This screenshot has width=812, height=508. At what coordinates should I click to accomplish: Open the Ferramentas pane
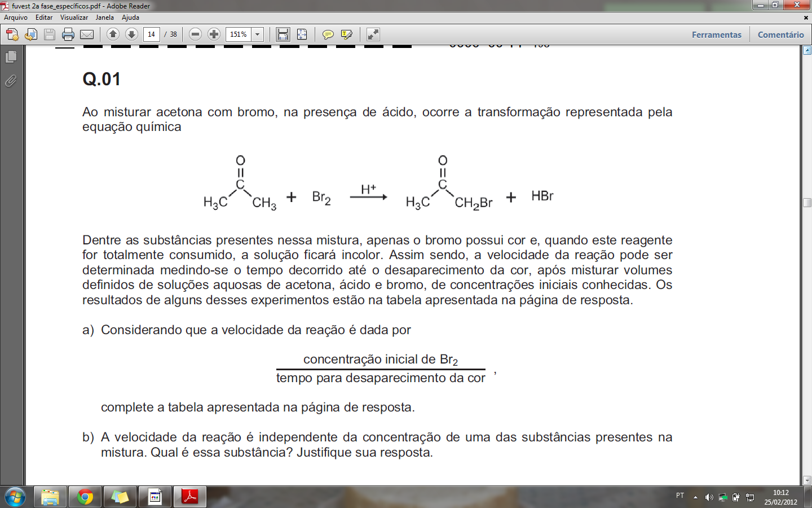pyautogui.click(x=717, y=34)
